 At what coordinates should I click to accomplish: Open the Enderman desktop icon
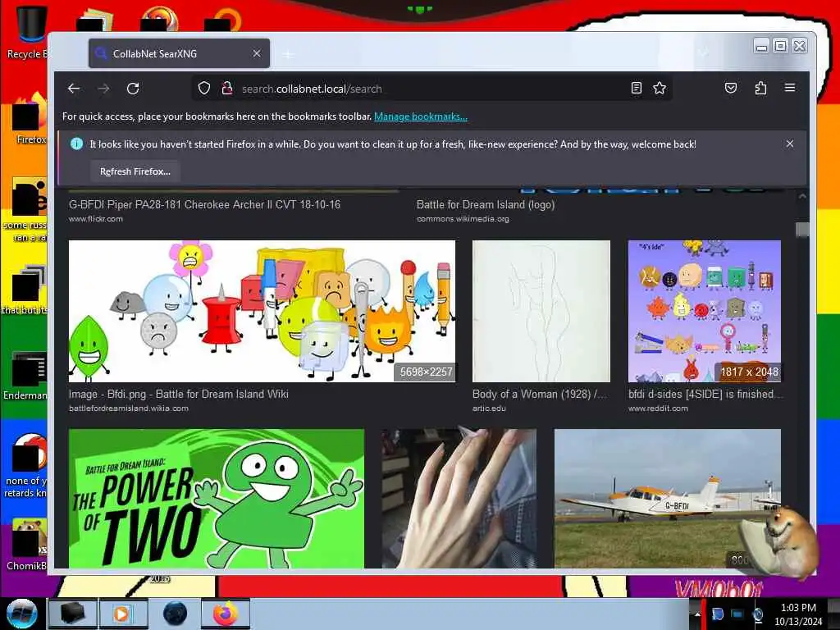[x=25, y=377]
